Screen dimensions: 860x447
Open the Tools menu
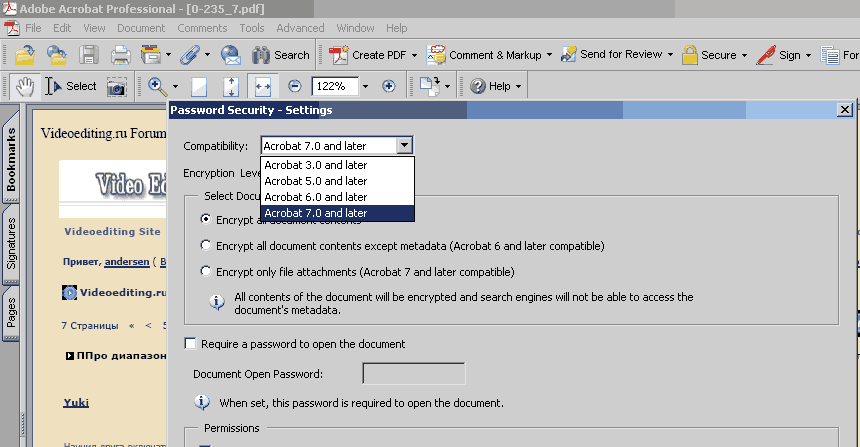click(252, 28)
